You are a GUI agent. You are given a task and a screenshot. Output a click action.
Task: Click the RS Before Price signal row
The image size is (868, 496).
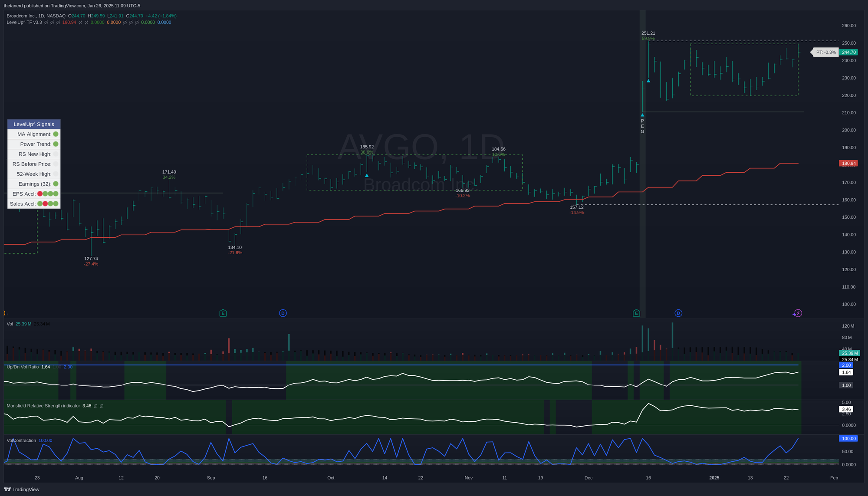[x=34, y=164]
